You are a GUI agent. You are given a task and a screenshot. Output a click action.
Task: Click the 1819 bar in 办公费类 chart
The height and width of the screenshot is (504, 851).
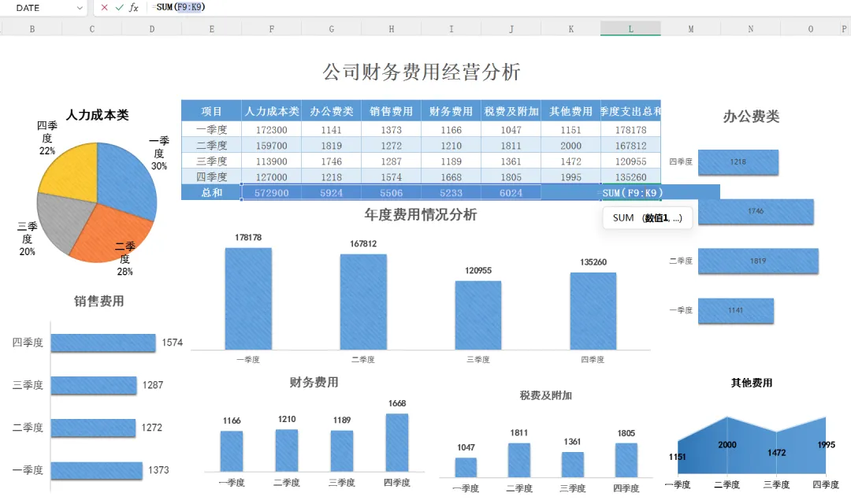[758, 261]
